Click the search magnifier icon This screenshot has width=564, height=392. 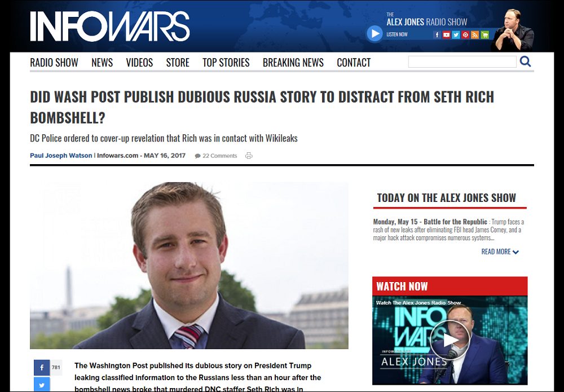pos(525,61)
